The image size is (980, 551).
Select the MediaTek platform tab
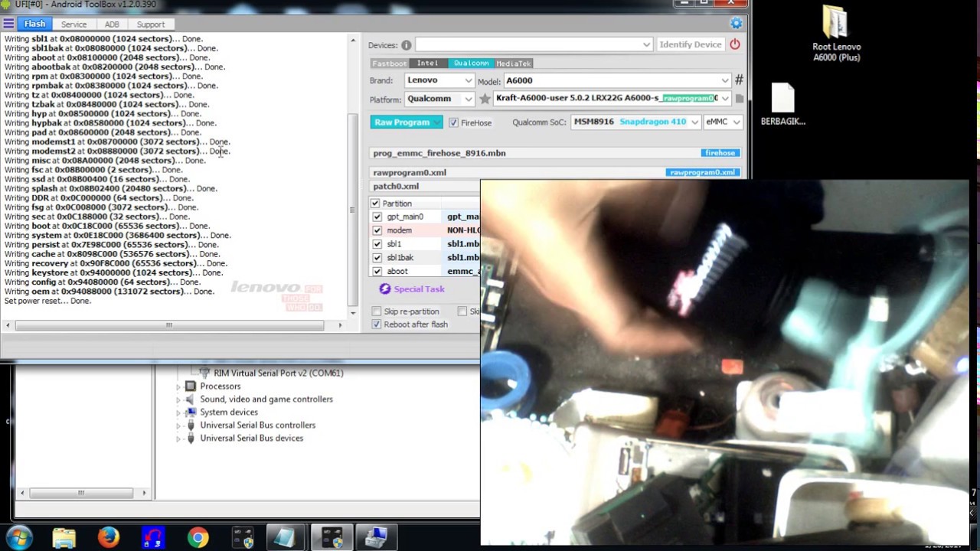point(513,64)
